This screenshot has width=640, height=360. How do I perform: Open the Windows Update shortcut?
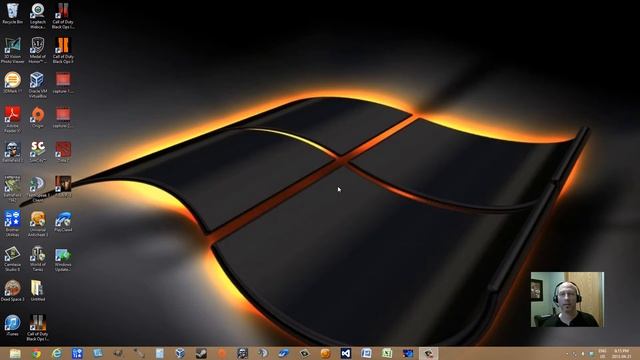click(x=63, y=258)
